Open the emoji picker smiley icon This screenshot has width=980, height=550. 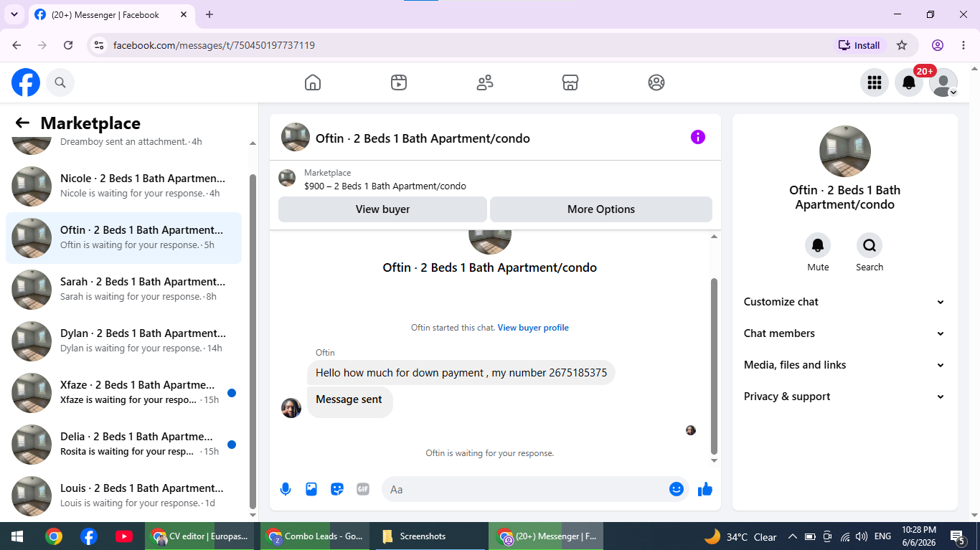coord(677,489)
